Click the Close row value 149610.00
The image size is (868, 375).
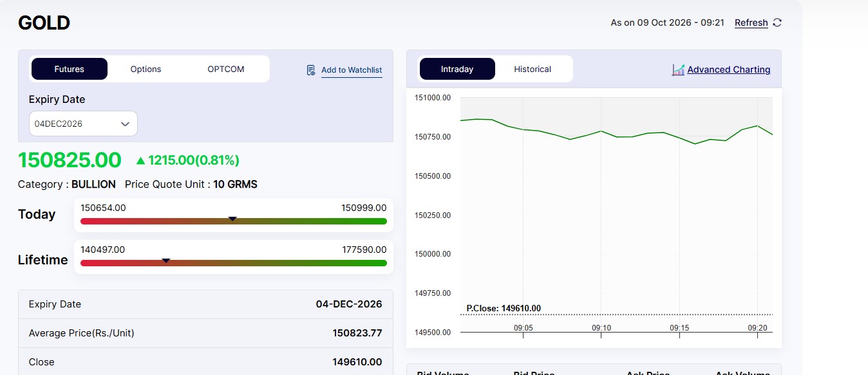[x=357, y=362]
